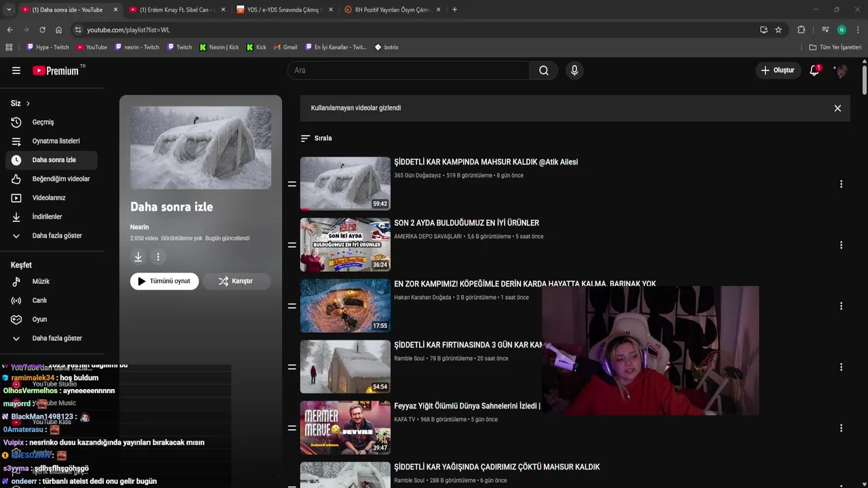Go back with browser back arrow
This screenshot has height=488, width=868.
tap(9, 30)
